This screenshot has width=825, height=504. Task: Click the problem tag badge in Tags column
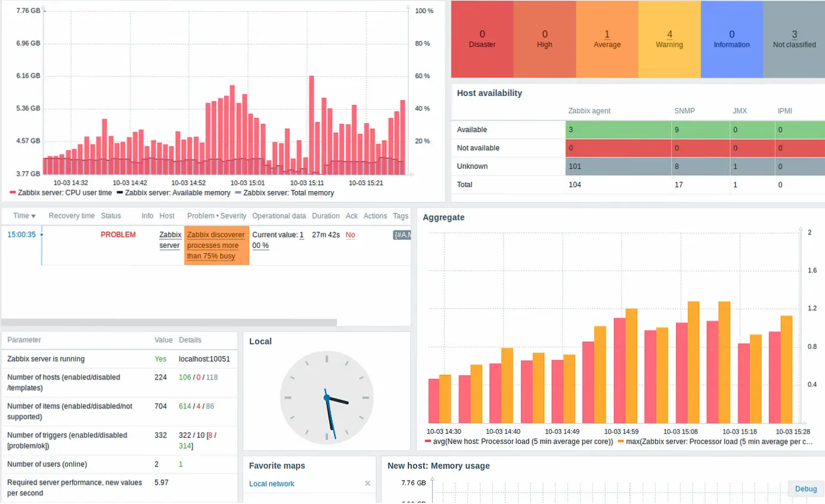(x=401, y=235)
